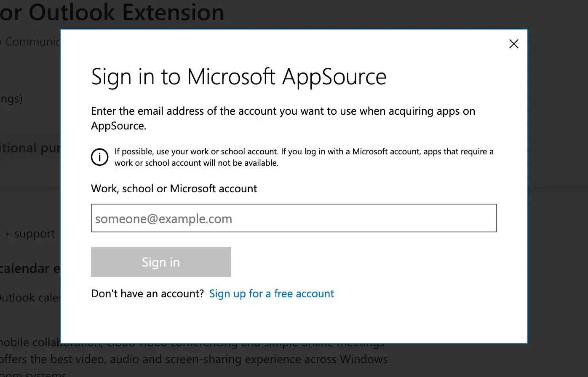The image size is (588, 377).
Task: Select the email address input field
Action: pyautogui.click(x=294, y=218)
